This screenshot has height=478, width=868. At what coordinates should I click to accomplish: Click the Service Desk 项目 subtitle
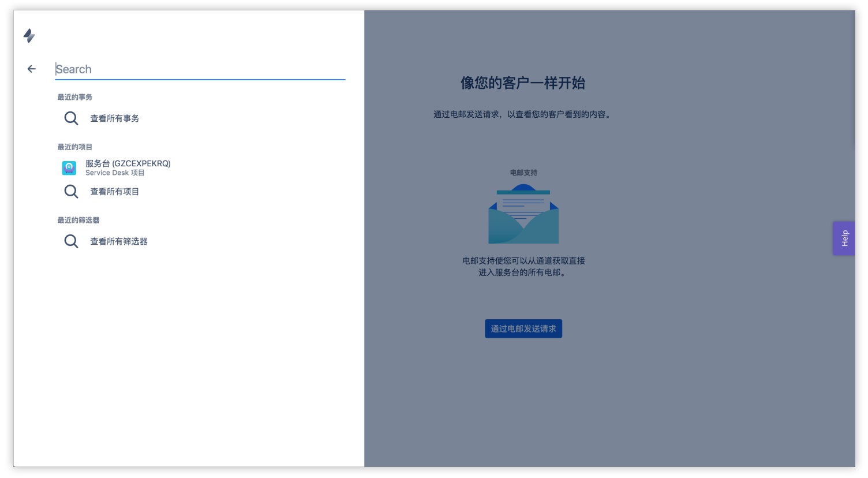pyautogui.click(x=115, y=173)
